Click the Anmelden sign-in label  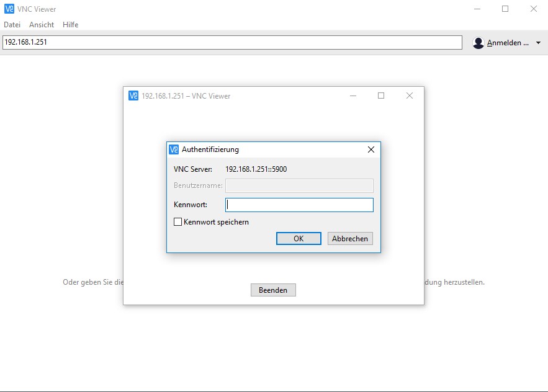[x=508, y=43]
